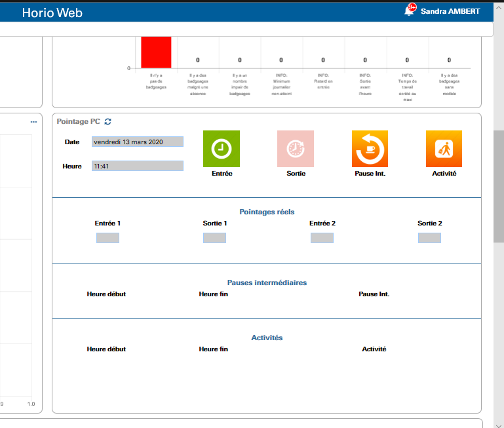Click the Sortie 2 time box
The image size is (504, 428).
coord(429,238)
